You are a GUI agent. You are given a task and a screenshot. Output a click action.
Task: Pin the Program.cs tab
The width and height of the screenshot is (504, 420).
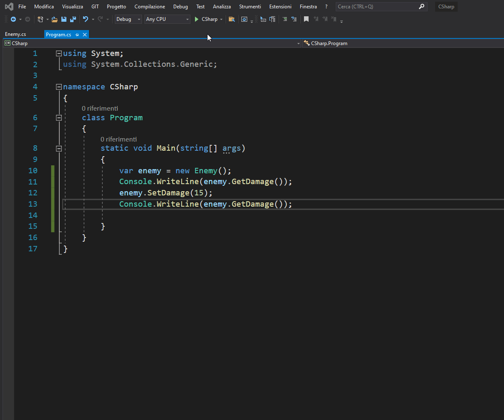(x=77, y=35)
